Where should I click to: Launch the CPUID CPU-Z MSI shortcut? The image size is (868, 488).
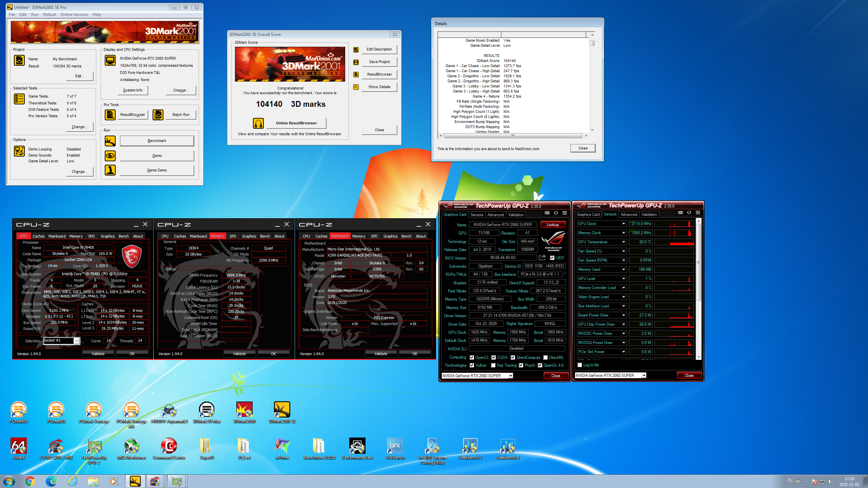tap(56, 449)
